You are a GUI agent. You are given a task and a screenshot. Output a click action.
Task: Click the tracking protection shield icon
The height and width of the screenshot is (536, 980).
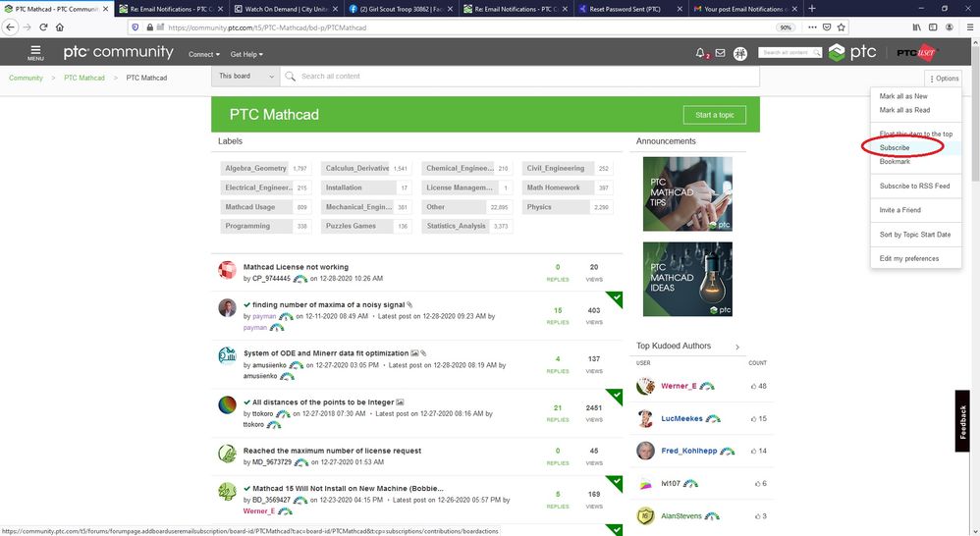click(x=135, y=27)
